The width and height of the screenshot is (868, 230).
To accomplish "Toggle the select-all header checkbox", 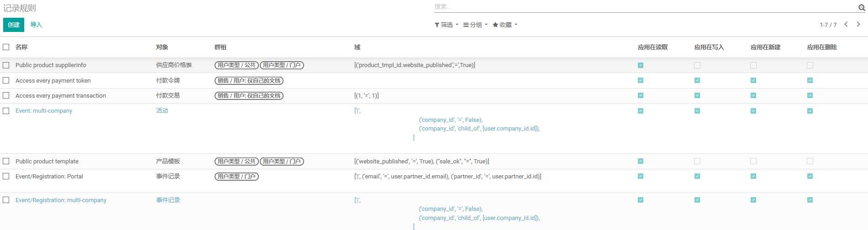I will coord(6,47).
